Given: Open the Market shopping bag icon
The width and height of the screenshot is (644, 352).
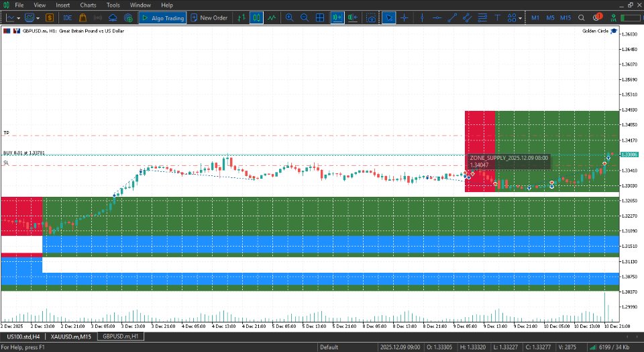Looking at the screenshot, I should pos(83,17).
